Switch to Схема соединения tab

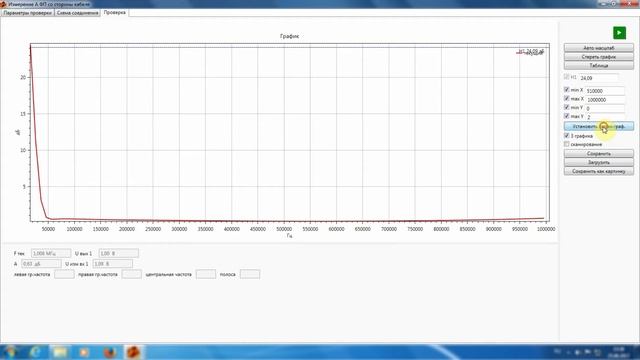coord(77,13)
